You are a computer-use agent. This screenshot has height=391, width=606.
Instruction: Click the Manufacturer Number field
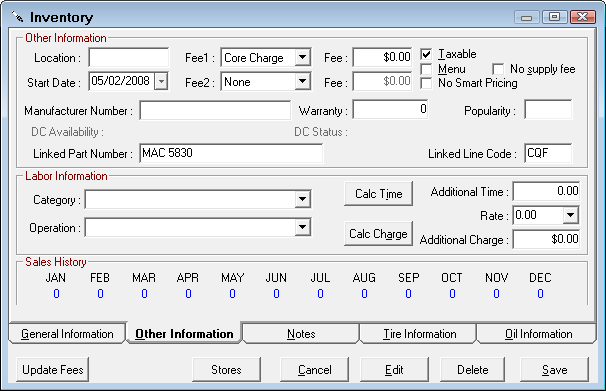[x=215, y=110]
